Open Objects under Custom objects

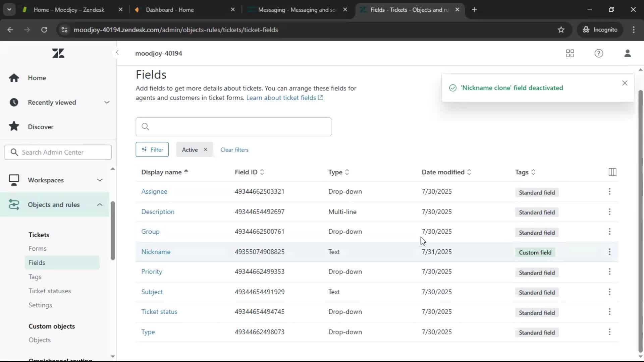point(40,340)
